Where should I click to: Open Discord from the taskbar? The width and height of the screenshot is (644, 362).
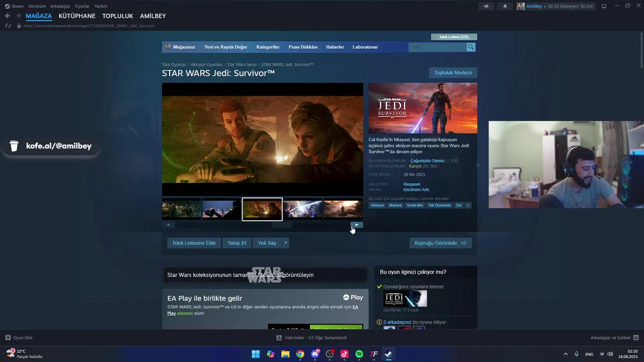[315, 354]
